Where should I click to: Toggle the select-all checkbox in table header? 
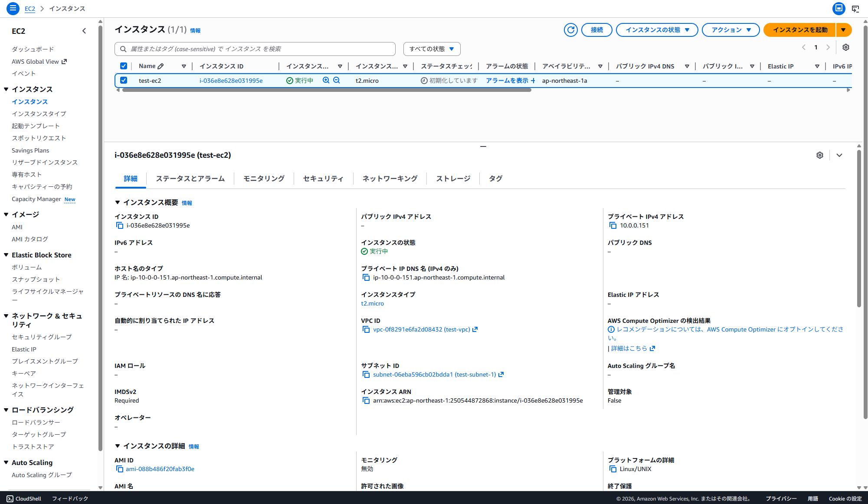pos(124,65)
